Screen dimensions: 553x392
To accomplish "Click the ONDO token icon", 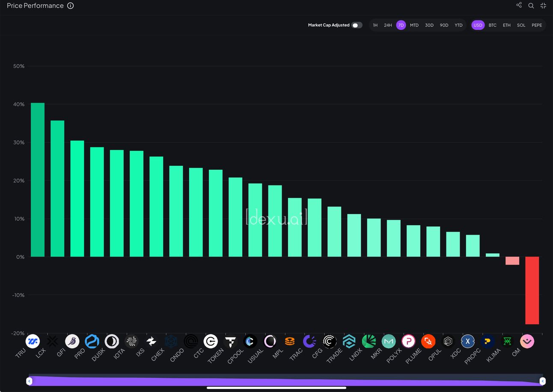I will 191,341.
